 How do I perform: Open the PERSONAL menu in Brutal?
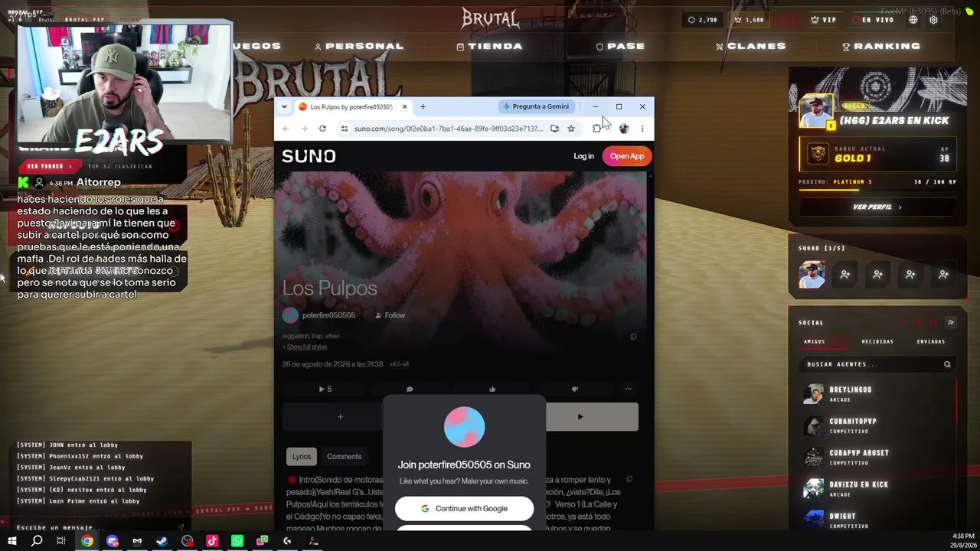tap(359, 47)
